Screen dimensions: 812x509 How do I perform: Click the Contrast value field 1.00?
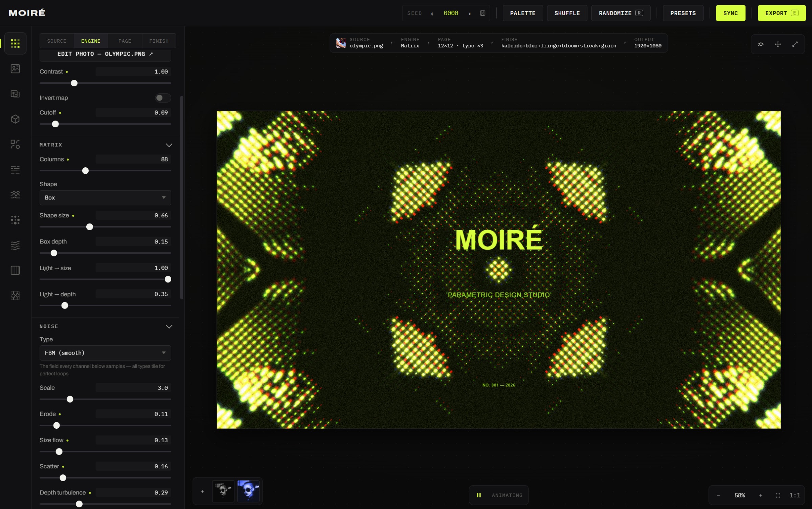pos(133,72)
